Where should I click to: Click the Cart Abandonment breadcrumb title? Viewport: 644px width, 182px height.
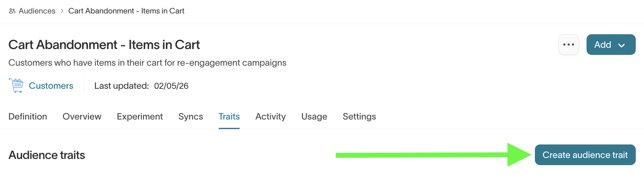pyautogui.click(x=126, y=11)
